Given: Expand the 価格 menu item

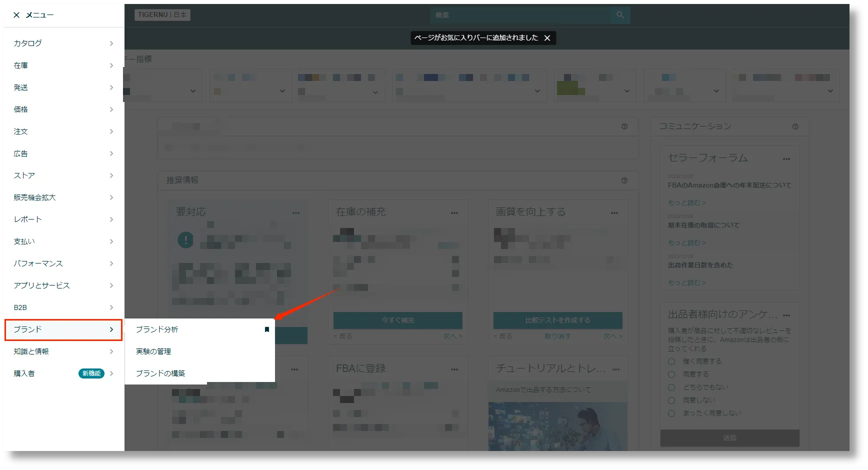Looking at the screenshot, I should click(x=63, y=109).
